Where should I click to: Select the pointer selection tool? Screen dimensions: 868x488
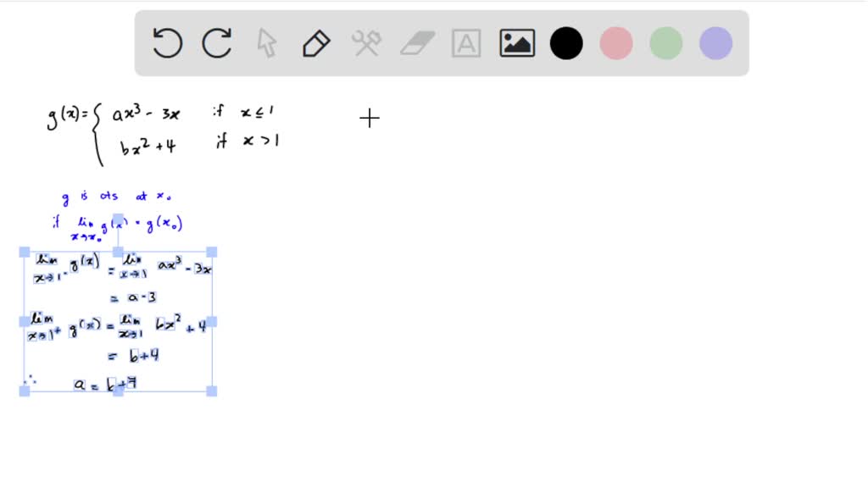pos(265,42)
